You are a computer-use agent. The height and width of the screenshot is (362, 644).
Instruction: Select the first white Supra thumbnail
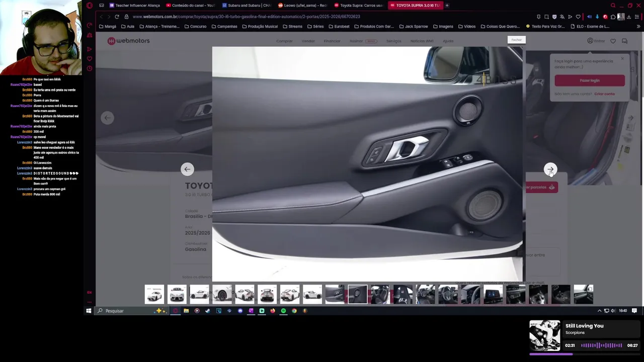click(154, 294)
